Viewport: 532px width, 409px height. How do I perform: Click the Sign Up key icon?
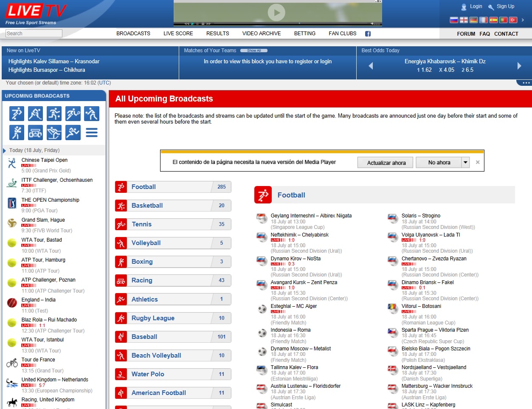(x=491, y=7)
